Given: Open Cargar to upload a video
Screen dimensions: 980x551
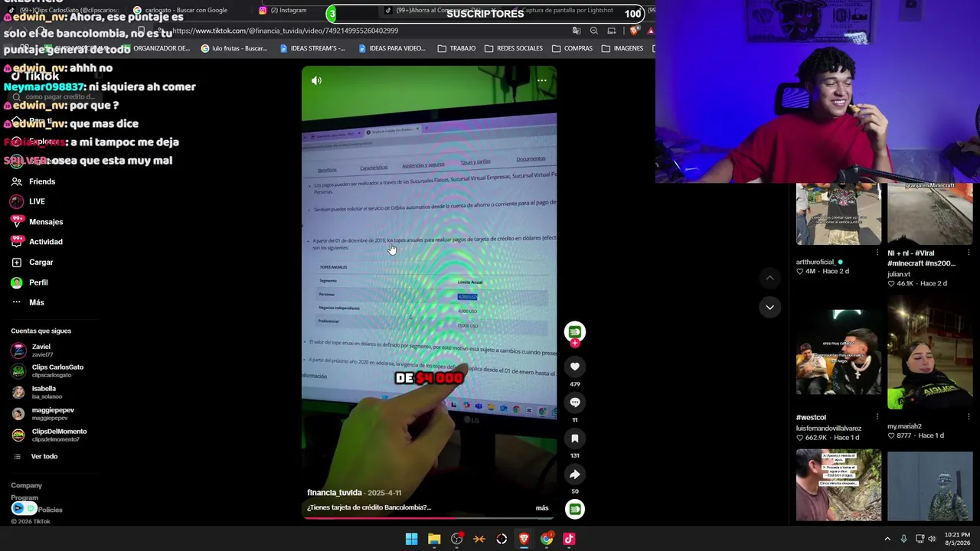Looking at the screenshot, I should [32, 262].
